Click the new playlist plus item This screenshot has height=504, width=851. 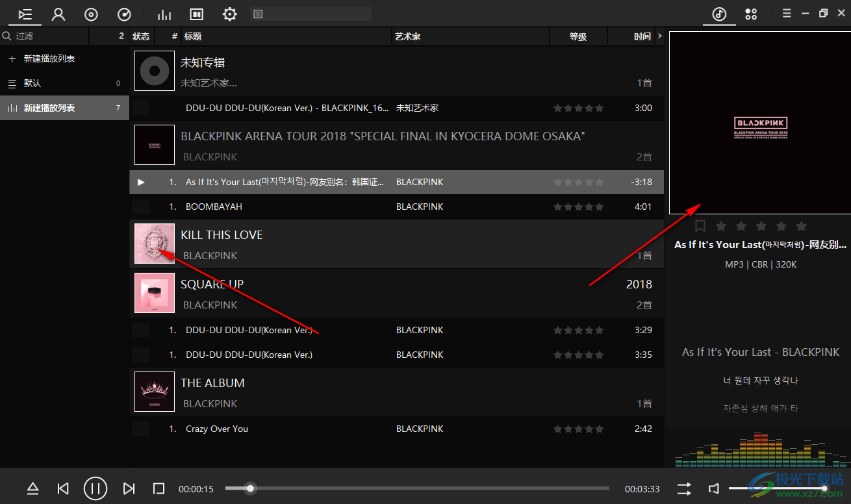(64, 58)
